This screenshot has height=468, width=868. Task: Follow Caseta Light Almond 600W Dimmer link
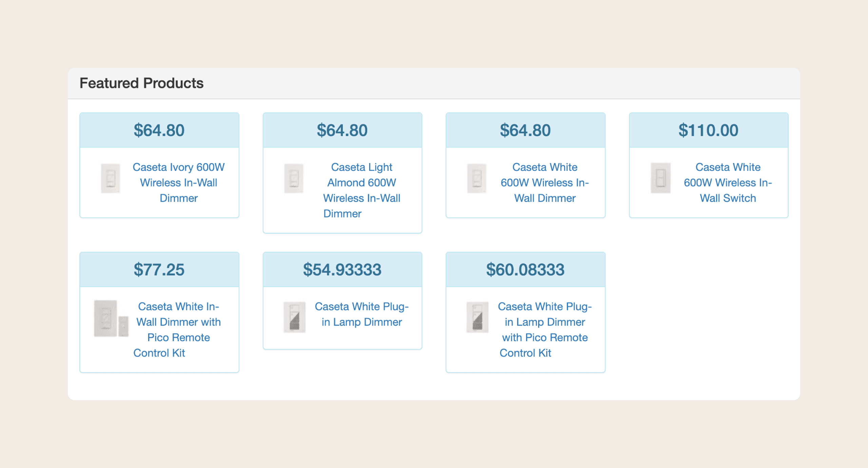pyautogui.click(x=362, y=190)
